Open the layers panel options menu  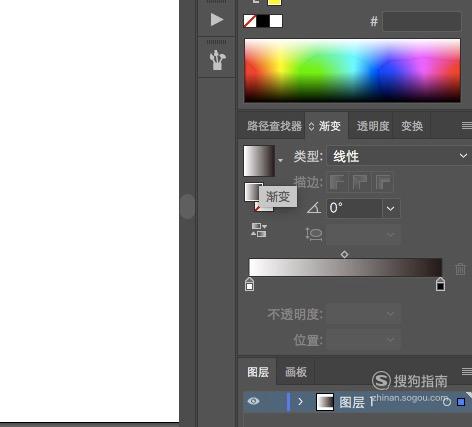pyautogui.click(x=466, y=371)
